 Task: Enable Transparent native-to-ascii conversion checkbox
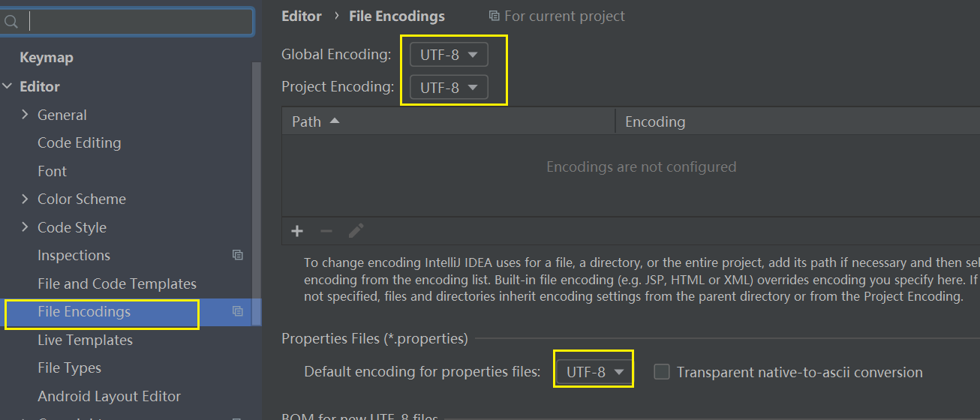[661, 372]
